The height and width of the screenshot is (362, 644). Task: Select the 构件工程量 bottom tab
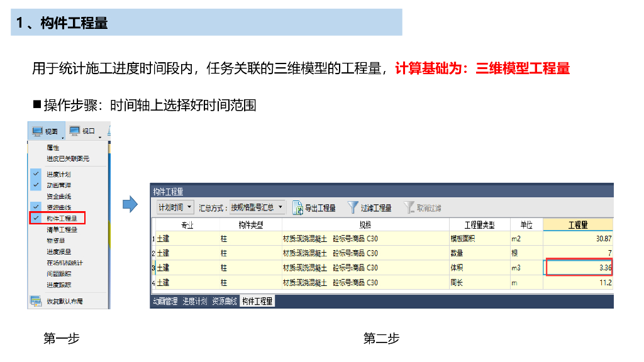[x=257, y=301]
